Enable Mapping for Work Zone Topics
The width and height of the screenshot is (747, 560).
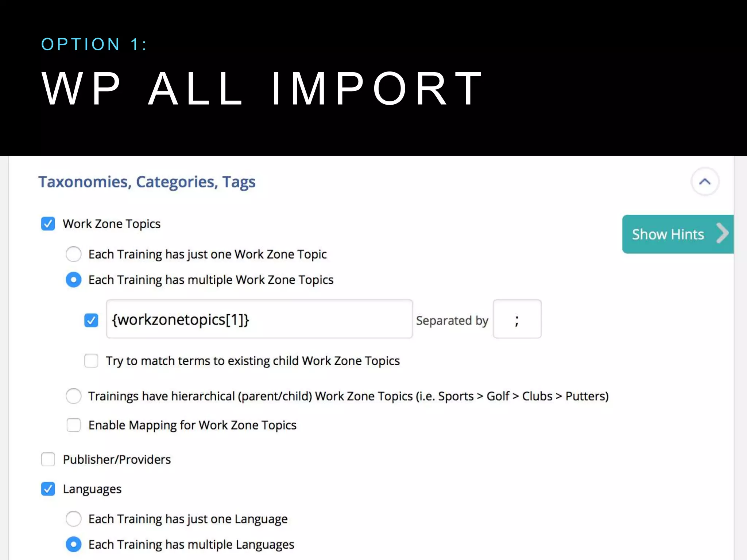tap(73, 425)
